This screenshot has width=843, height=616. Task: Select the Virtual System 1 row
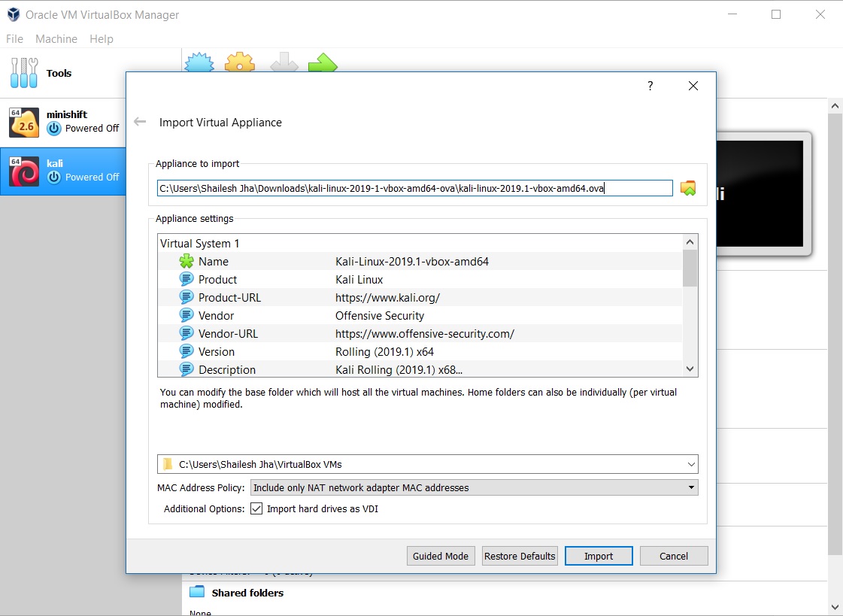[x=420, y=244]
